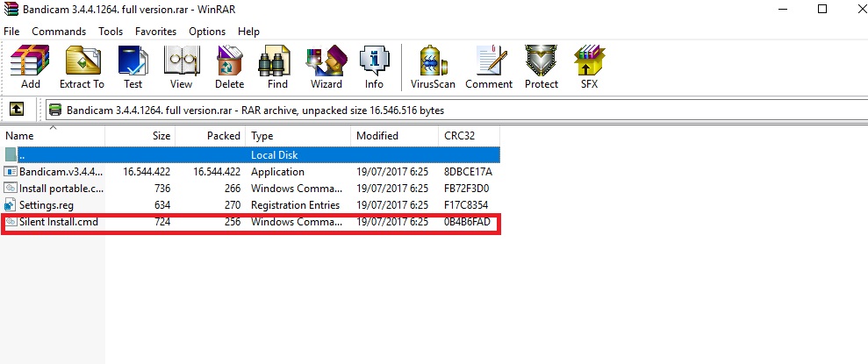Click packed value 256
The image size is (868, 364).
(233, 222)
